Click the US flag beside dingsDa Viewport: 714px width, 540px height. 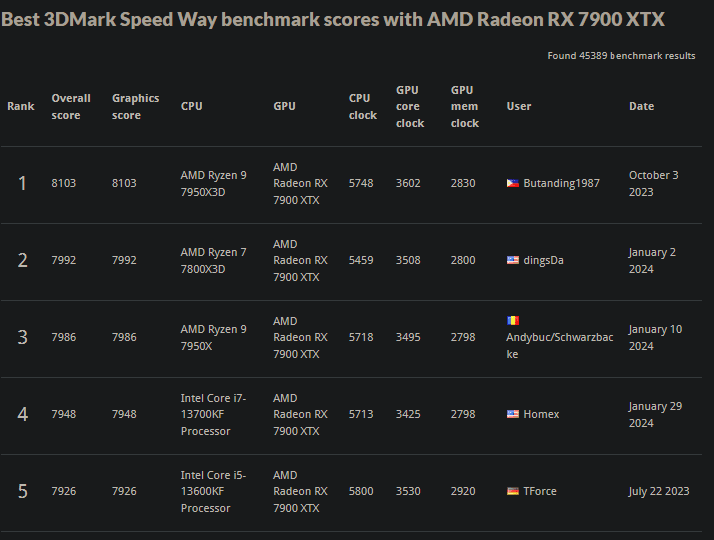(513, 260)
